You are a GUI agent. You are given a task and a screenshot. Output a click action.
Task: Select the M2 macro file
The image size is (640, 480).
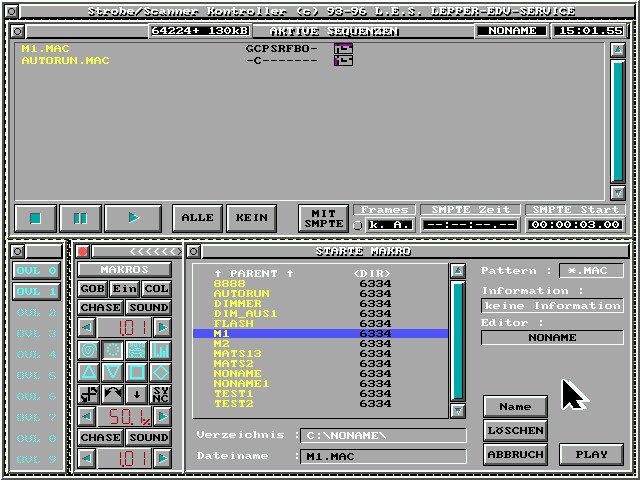pos(320,344)
